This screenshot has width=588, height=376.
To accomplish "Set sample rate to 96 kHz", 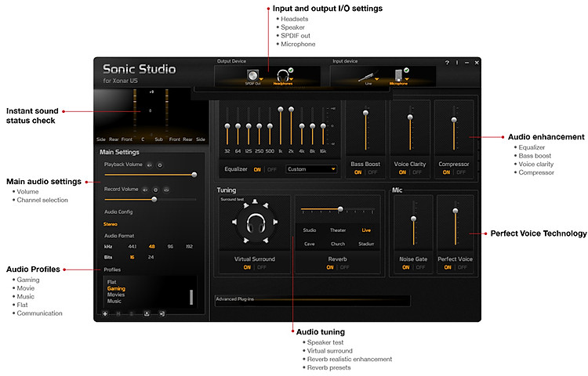I will pyautogui.click(x=170, y=246).
